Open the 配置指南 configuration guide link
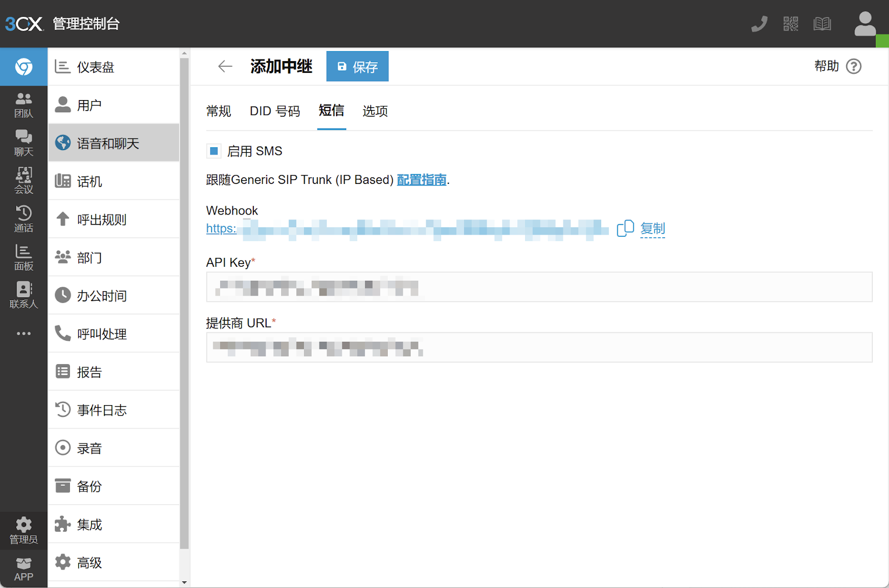 click(x=422, y=180)
